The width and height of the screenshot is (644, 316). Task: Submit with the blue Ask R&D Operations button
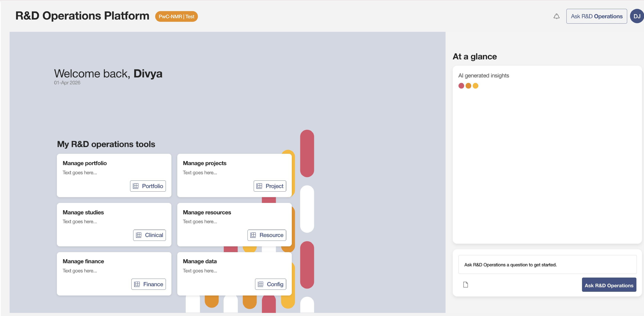click(x=609, y=285)
